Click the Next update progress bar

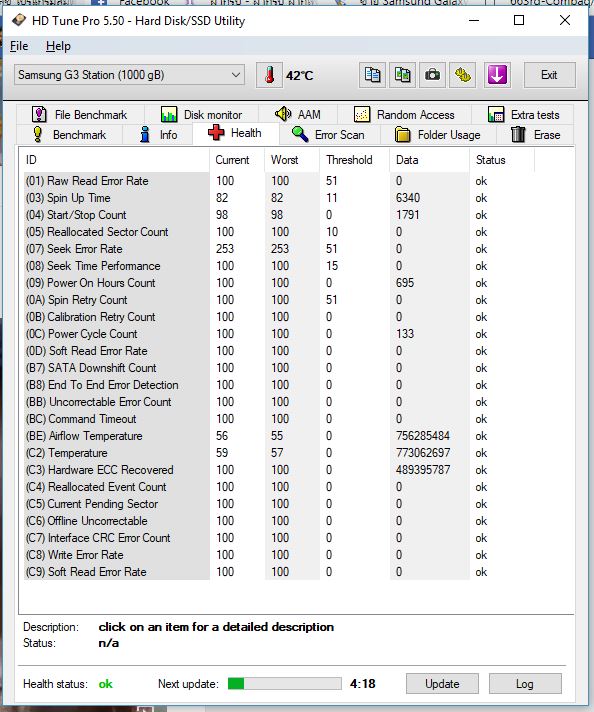tap(284, 683)
